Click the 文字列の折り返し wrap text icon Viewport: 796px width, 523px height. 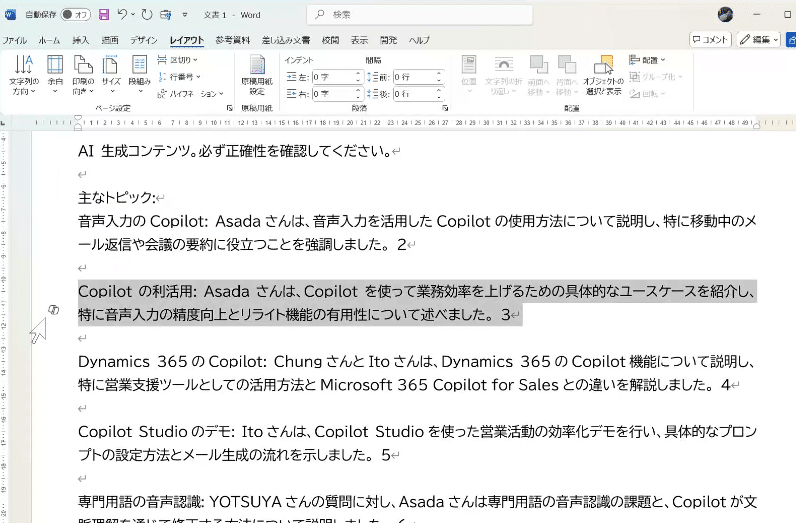[x=503, y=75]
